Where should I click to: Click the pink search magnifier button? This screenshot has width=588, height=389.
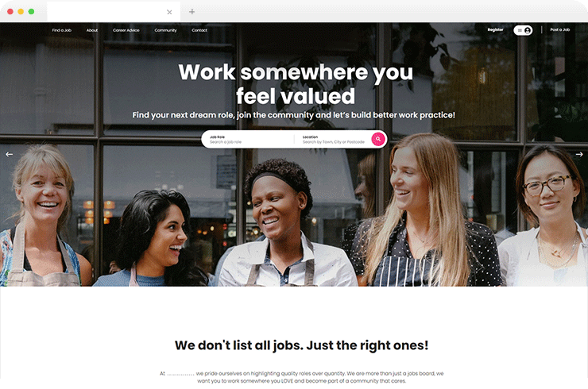coord(378,139)
